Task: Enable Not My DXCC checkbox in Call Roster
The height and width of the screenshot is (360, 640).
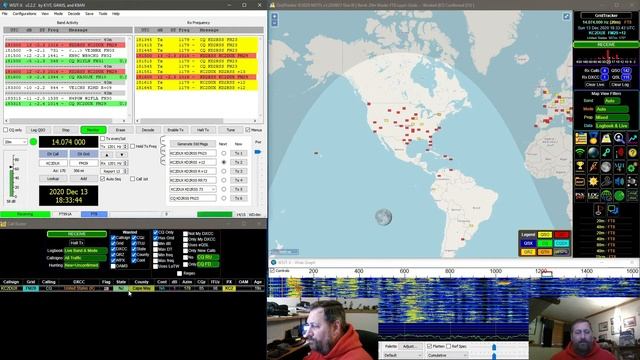Action: click(x=186, y=234)
